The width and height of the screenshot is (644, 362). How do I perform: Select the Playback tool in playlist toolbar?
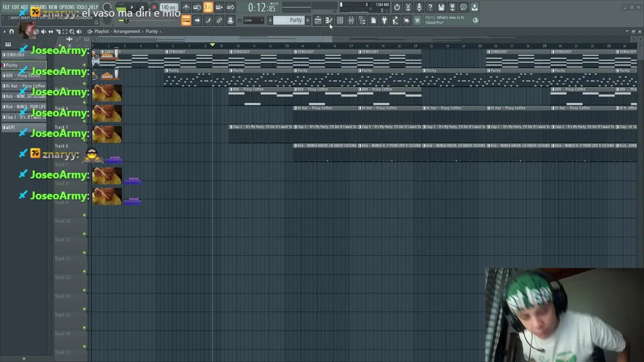click(x=79, y=31)
